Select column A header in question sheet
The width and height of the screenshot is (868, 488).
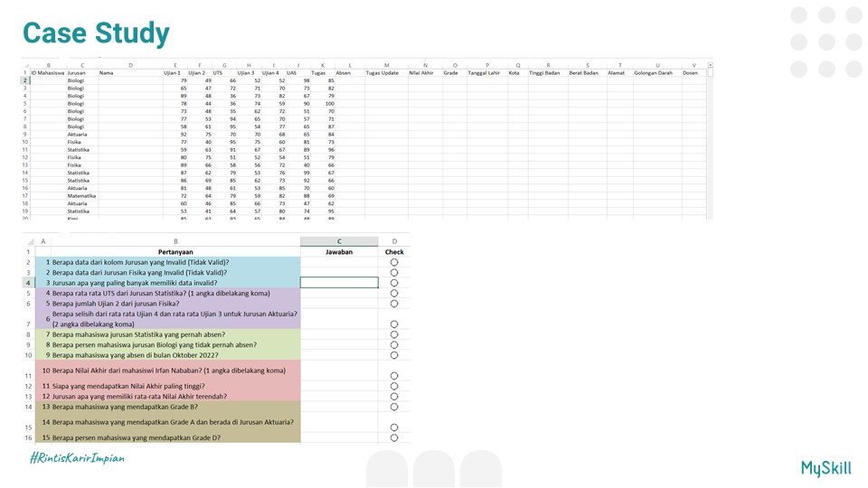coord(43,241)
